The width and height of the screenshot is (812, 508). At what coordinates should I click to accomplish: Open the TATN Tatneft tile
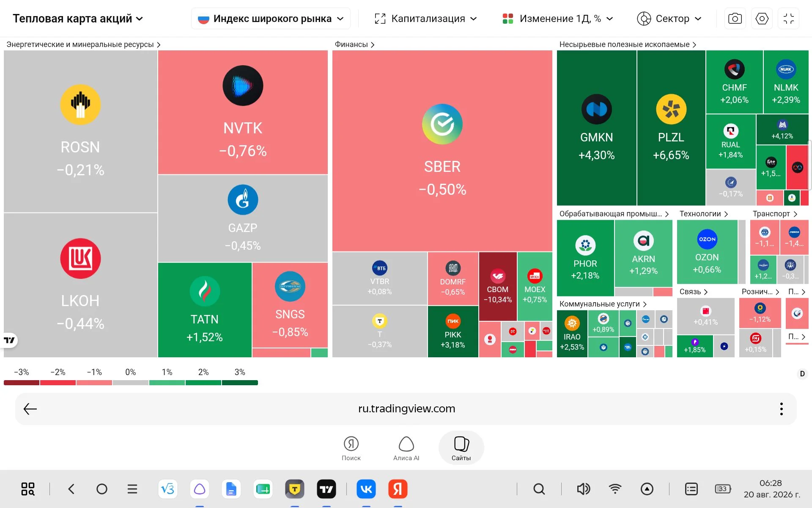[205, 310]
